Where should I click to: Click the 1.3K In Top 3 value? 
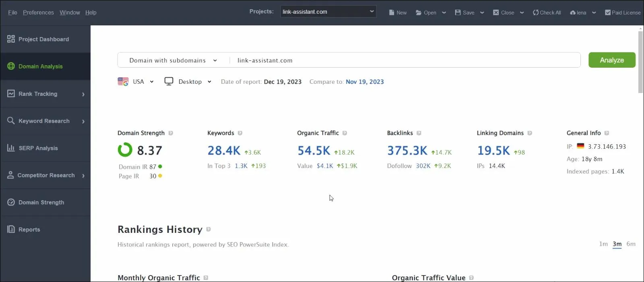pos(241,166)
